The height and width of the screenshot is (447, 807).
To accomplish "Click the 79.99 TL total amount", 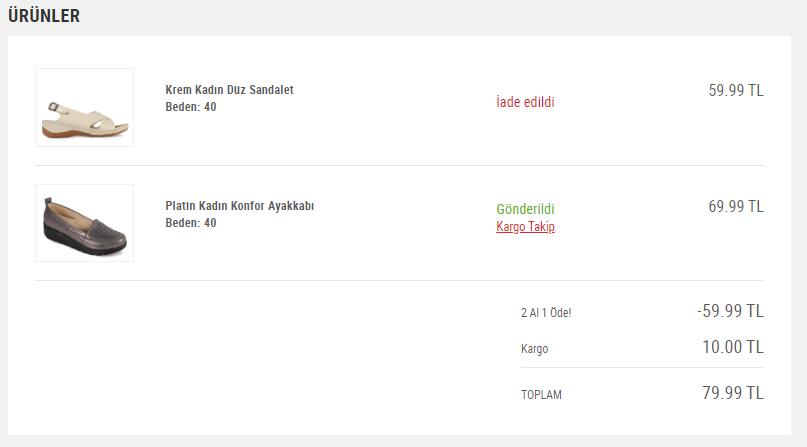I will click(x=733, y=393).
